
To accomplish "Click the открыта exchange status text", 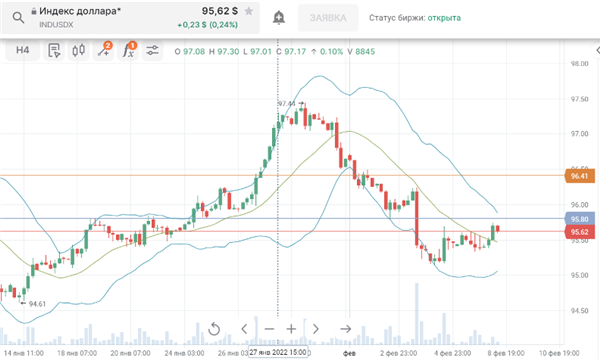I will [x=444, y=18].
